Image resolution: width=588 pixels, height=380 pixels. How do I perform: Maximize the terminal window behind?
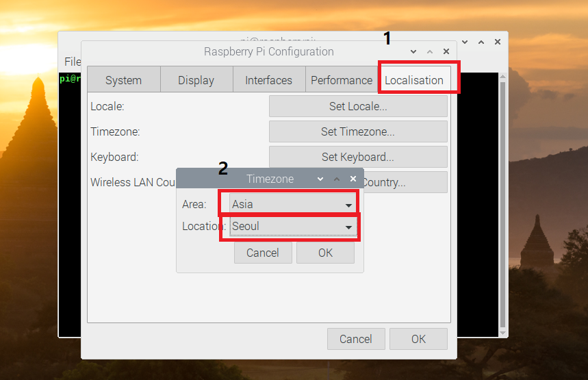coord(481,42)
